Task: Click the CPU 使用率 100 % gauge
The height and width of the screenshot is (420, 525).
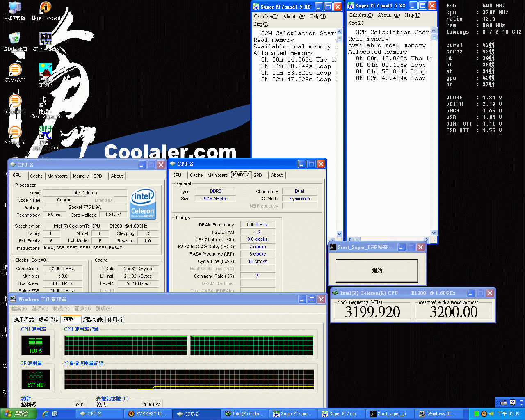Action: click(36, 345)
